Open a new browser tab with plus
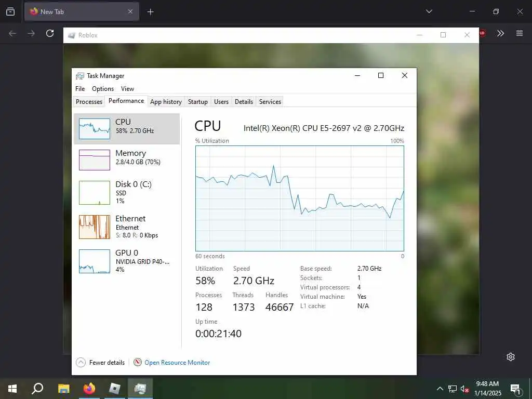Viewport: 532px width, 399px height. (150, 12)
